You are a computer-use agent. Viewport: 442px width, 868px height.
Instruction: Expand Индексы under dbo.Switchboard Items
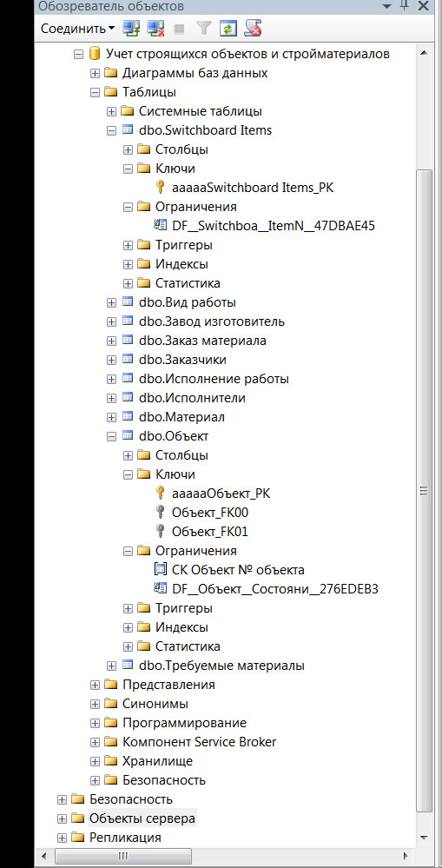tap(128, 265)
